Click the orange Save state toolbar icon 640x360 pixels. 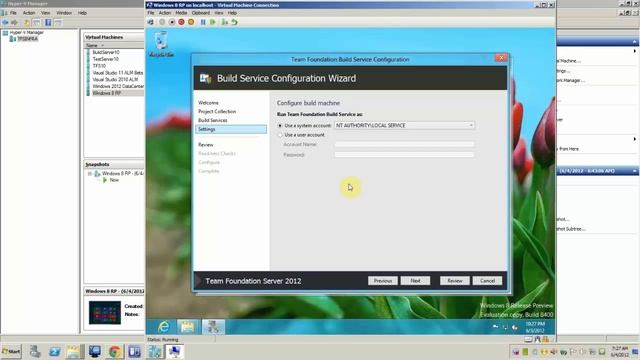191,22
